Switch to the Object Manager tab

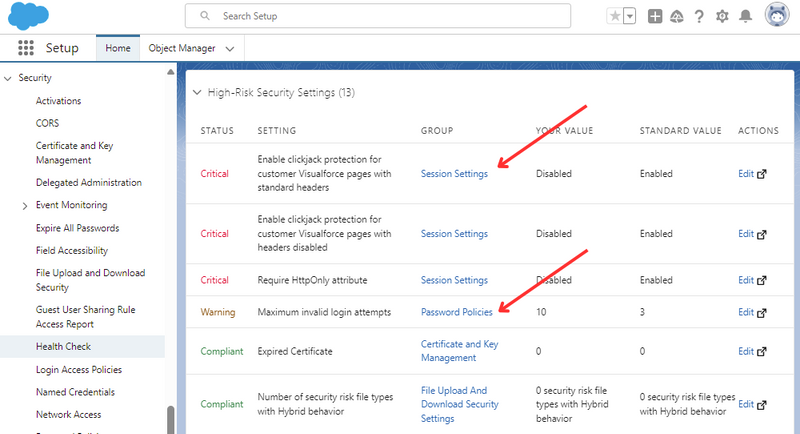182,48
